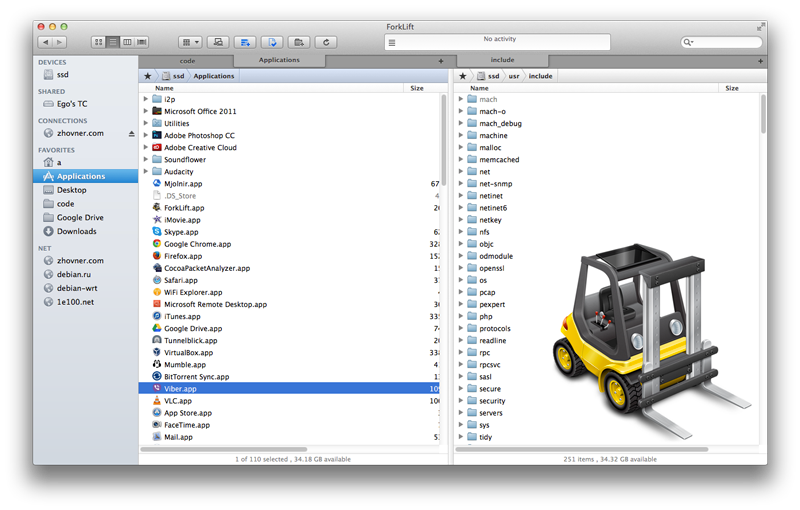Click the left pane horizontal scrollbar

[x=223, y=449]
